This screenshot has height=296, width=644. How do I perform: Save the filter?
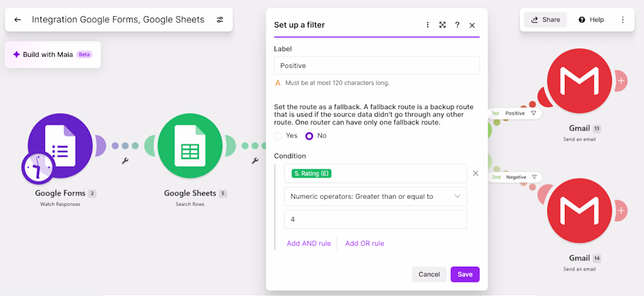point(465,274)
